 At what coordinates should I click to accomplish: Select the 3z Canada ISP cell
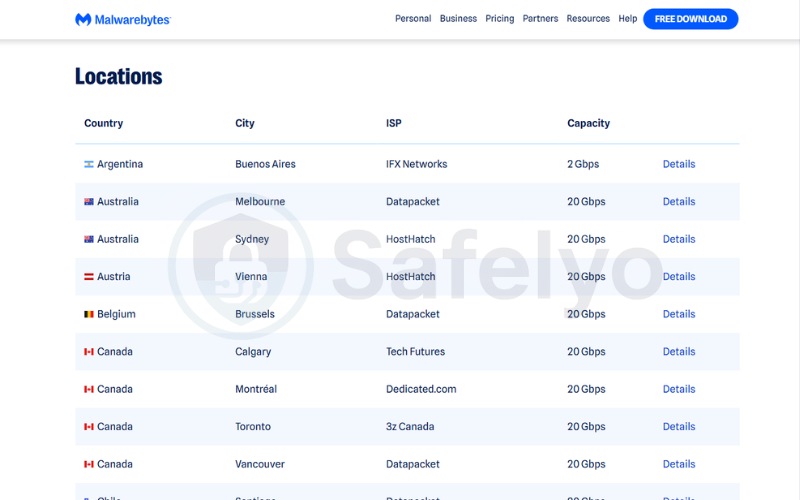410,427
